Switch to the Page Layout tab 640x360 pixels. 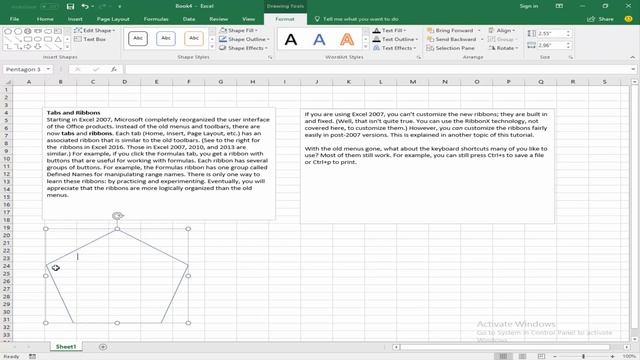click(113, 19)
